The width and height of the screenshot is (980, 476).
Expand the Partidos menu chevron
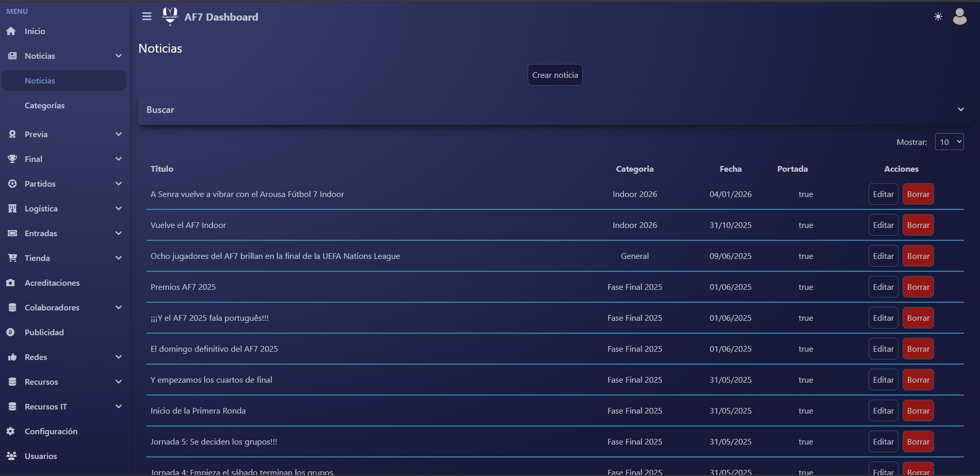119,184
